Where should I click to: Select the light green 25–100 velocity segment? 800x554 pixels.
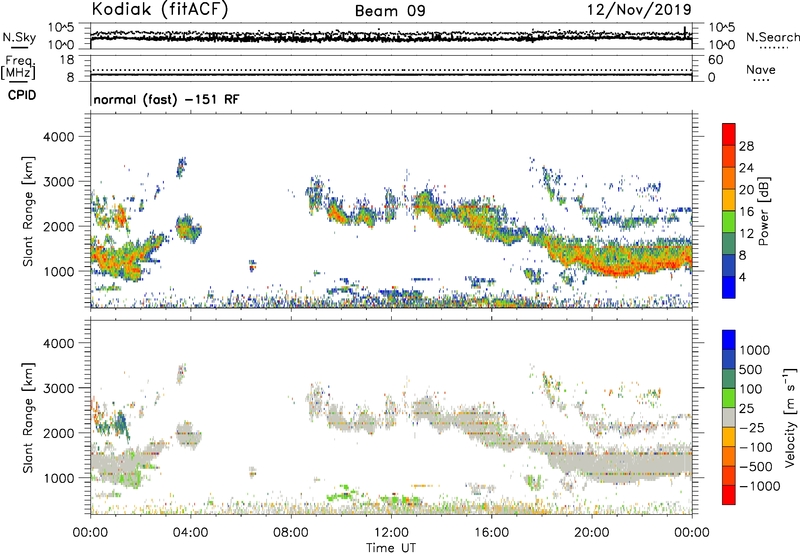click(x=729, y=399)
